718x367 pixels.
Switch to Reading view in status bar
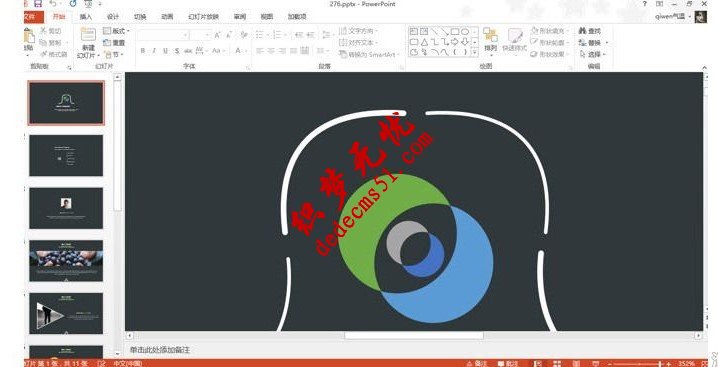point(576,363)
